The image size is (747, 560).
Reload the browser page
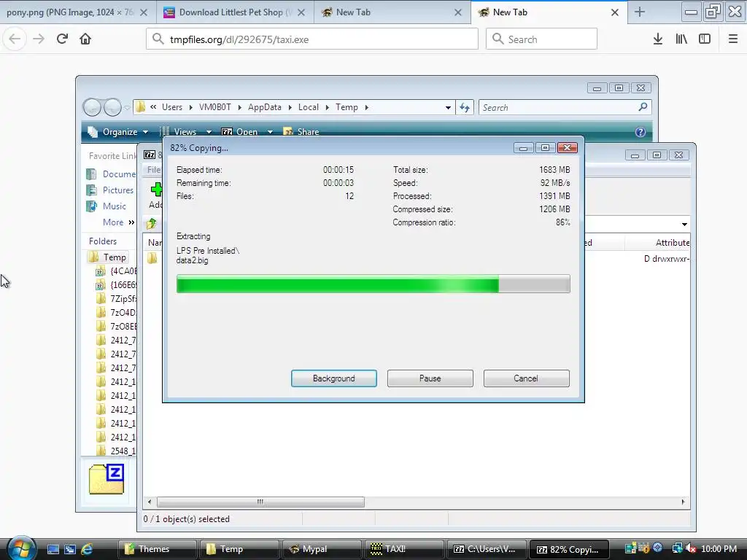tap(62, 39)
